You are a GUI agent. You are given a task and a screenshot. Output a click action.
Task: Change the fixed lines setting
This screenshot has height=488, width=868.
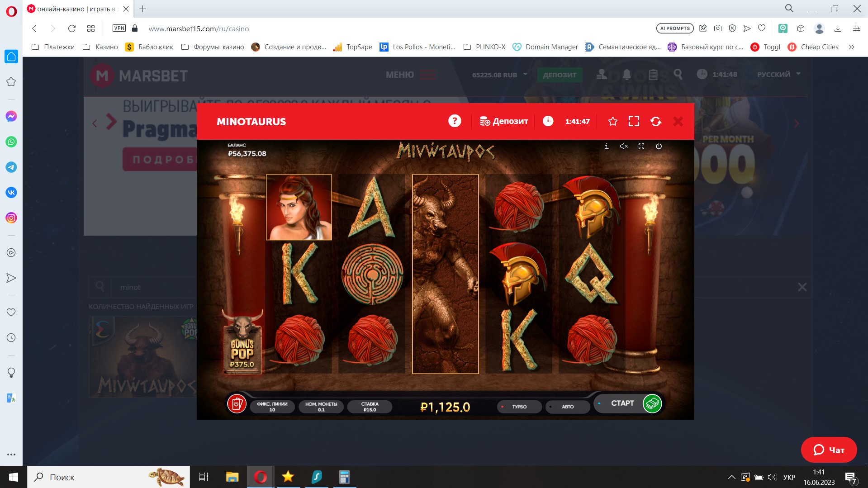pyautogui.click(x=272, y=407)
